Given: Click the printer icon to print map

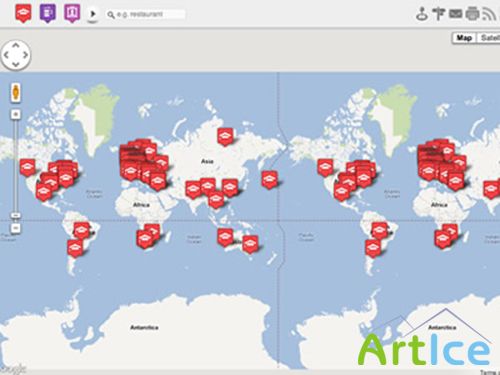Looking at the screenshot, I should coord(472,14).
